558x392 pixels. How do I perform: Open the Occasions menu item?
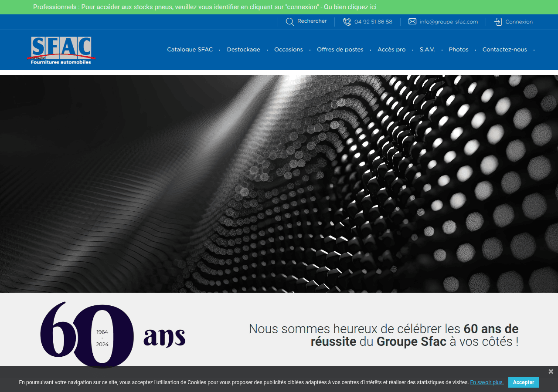[289, 50]
